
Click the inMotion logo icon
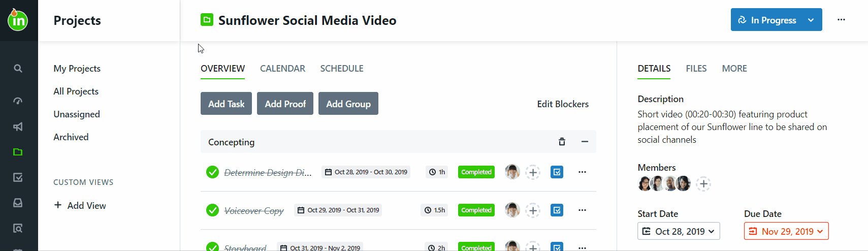18,20
